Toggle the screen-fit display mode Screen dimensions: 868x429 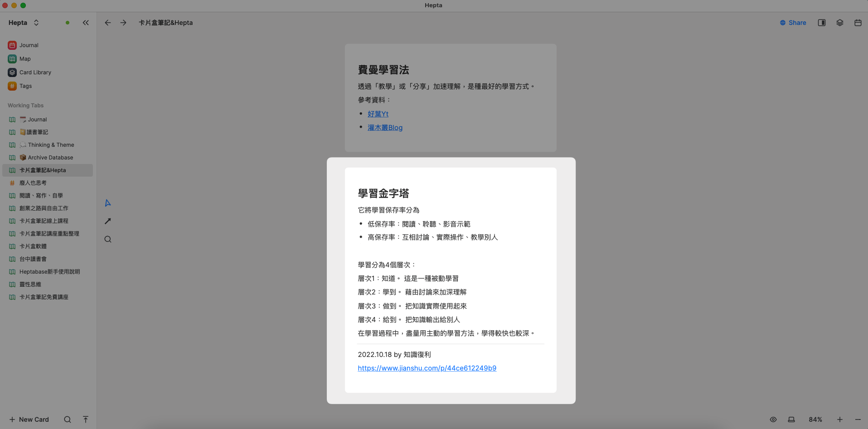[x=791, y=419]
